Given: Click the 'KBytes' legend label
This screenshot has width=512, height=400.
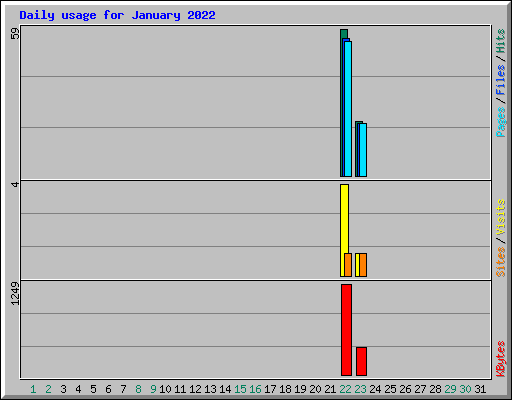Looking at the screenshot, I should (x=500, y=359).
